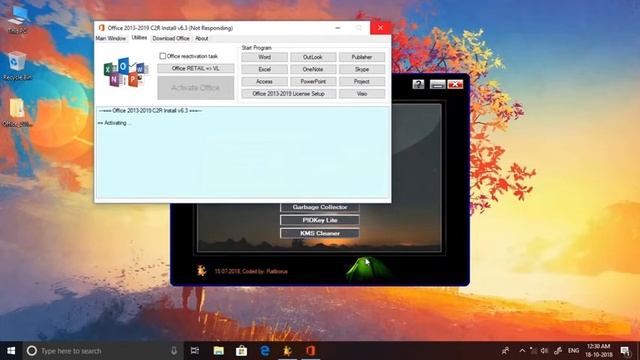The image size is (640, 360).
Task: Click the small mascot icon beside Coded by text
Action: pyautogui.click(x=201, y=270)
